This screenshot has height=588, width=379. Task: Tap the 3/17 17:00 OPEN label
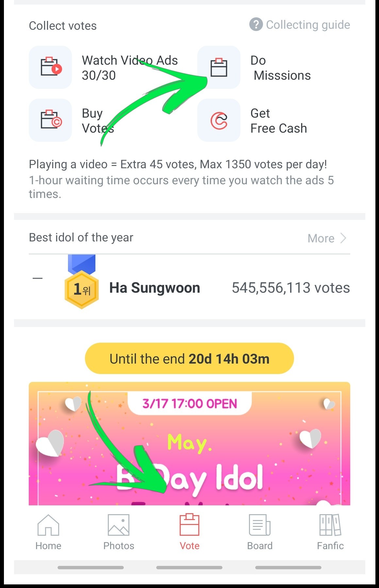(x=189, y=403)
